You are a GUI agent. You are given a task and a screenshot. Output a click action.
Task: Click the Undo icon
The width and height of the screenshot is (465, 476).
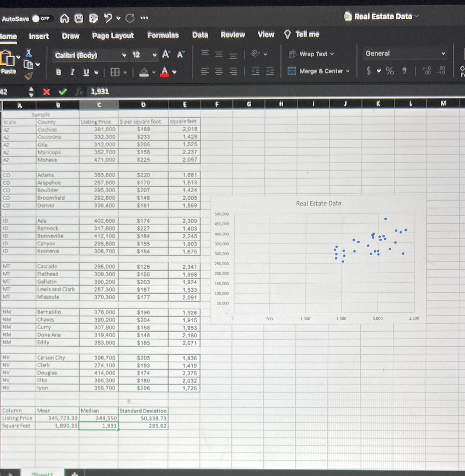tap(108, 18)
